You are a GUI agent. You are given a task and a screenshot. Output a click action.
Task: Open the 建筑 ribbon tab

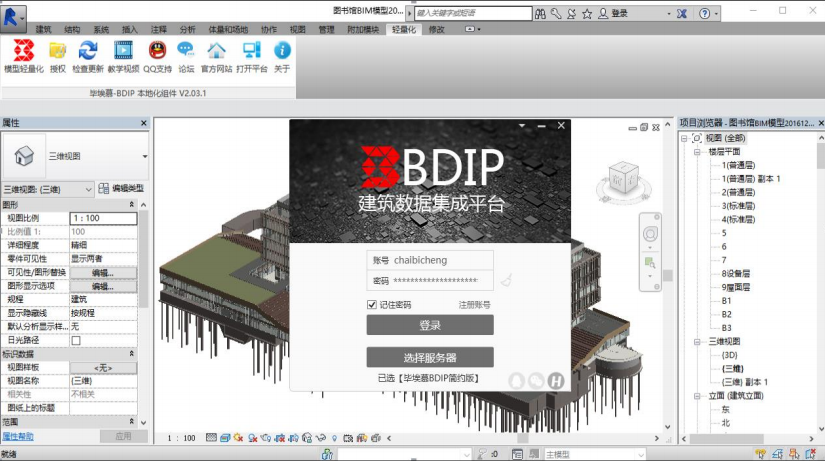click(x=44, y=29)
